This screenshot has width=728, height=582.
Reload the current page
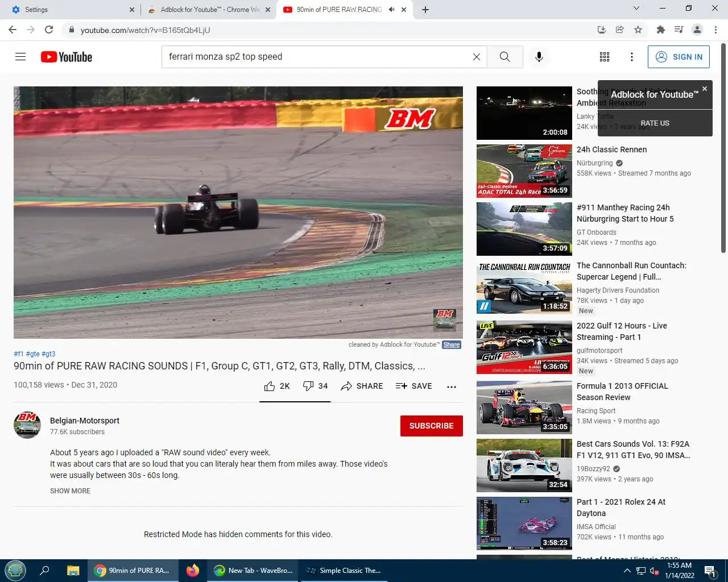(49, 30)
